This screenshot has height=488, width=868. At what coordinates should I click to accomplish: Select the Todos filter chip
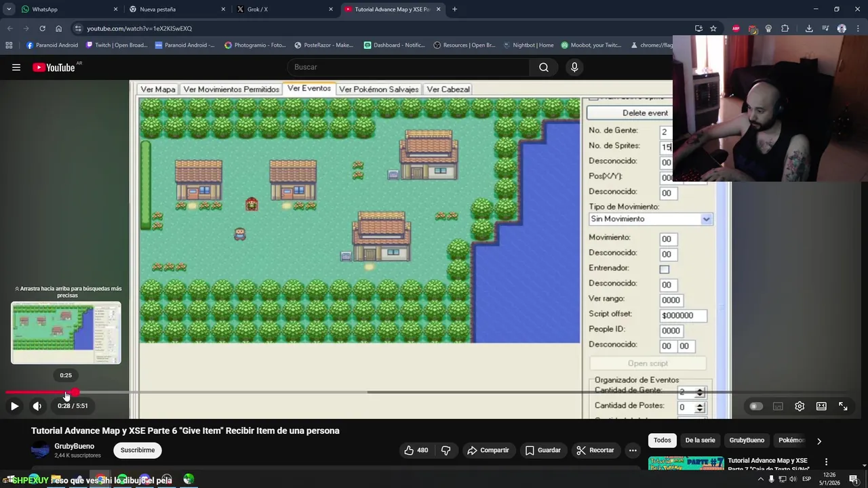click(x=663, y=440)
